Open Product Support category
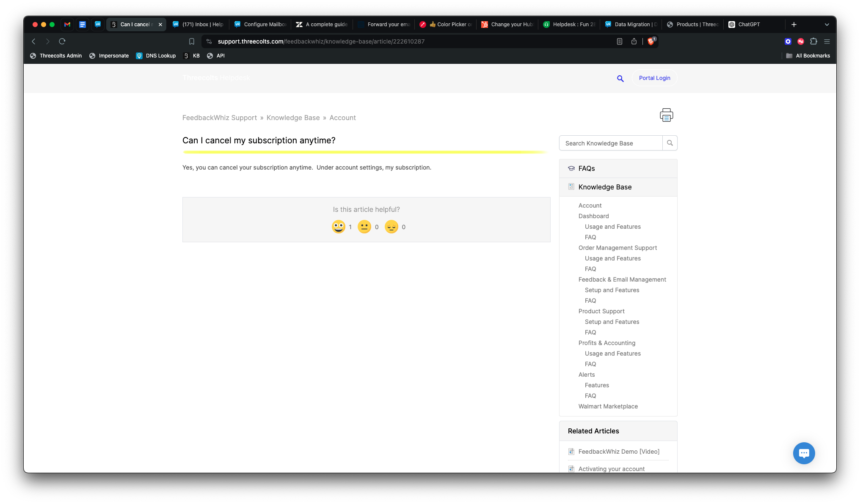 (601, 311)
